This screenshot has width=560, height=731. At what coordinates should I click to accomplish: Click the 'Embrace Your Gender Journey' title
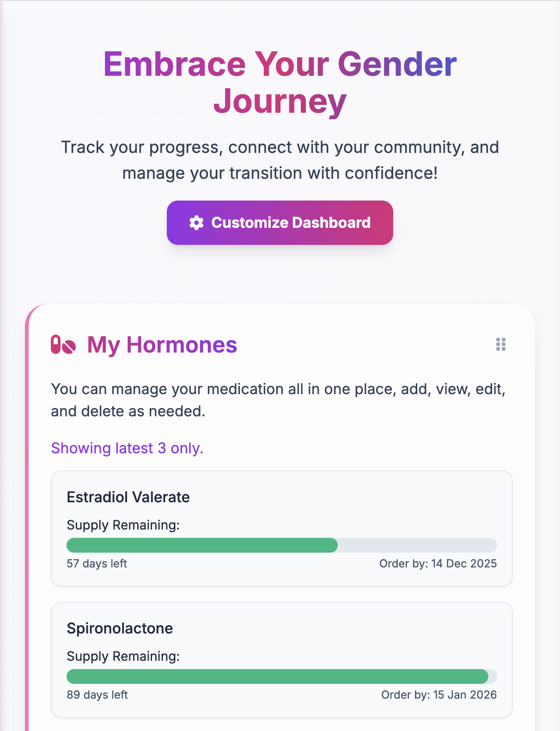[280, 81]
